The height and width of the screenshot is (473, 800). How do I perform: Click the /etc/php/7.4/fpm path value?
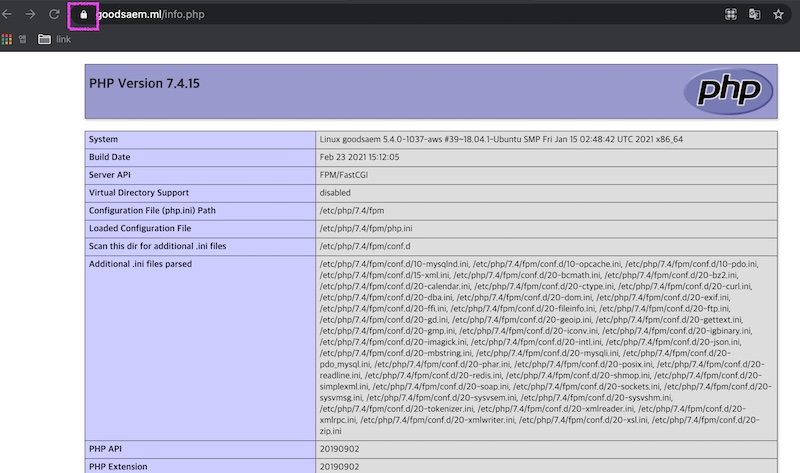(x=352, y=211)
